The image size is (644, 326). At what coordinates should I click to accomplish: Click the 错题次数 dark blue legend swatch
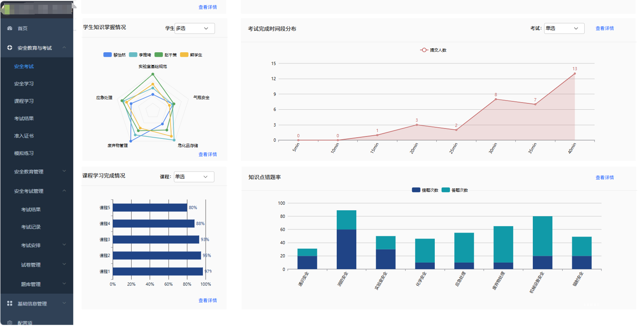point(416,190)
